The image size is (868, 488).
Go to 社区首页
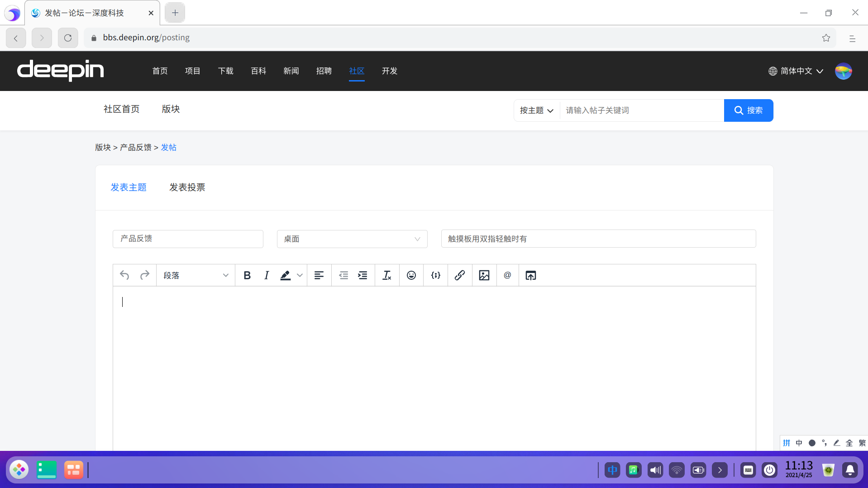(x=121, y=109)
